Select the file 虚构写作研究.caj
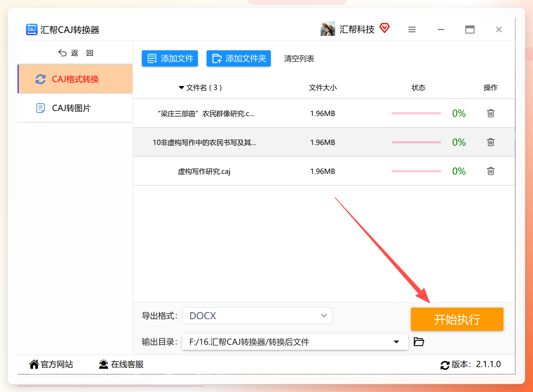The image size is (533, 392). click(x=204, y=171)
